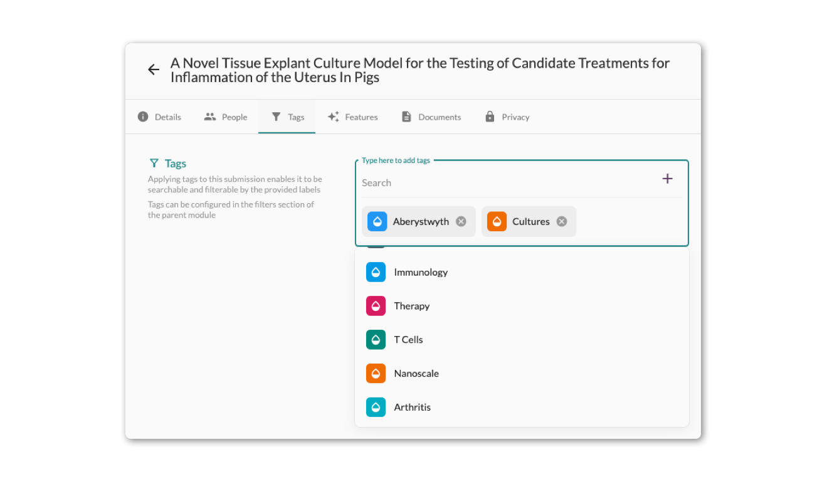The width and height of the screenshot is (827, 504).
Task: Remove the Aberystwyth tag
Action: pyautogui.click(x=461, y=221)
